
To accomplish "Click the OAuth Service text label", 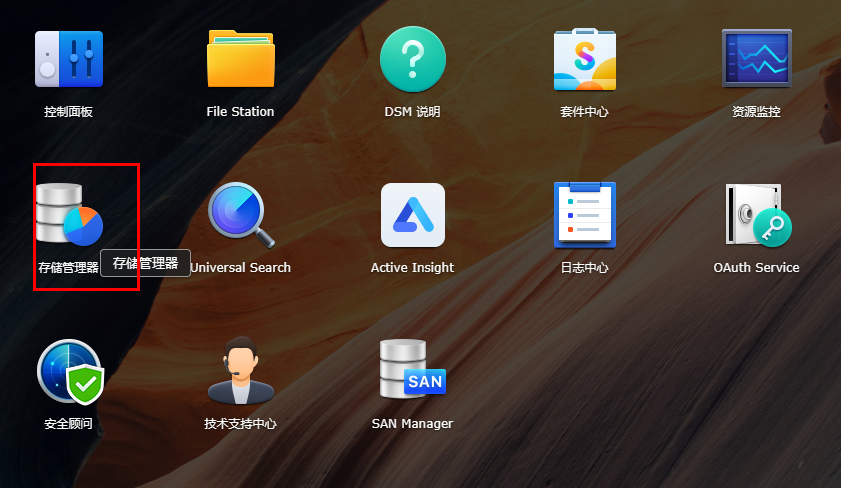I will tap(756, 268).
